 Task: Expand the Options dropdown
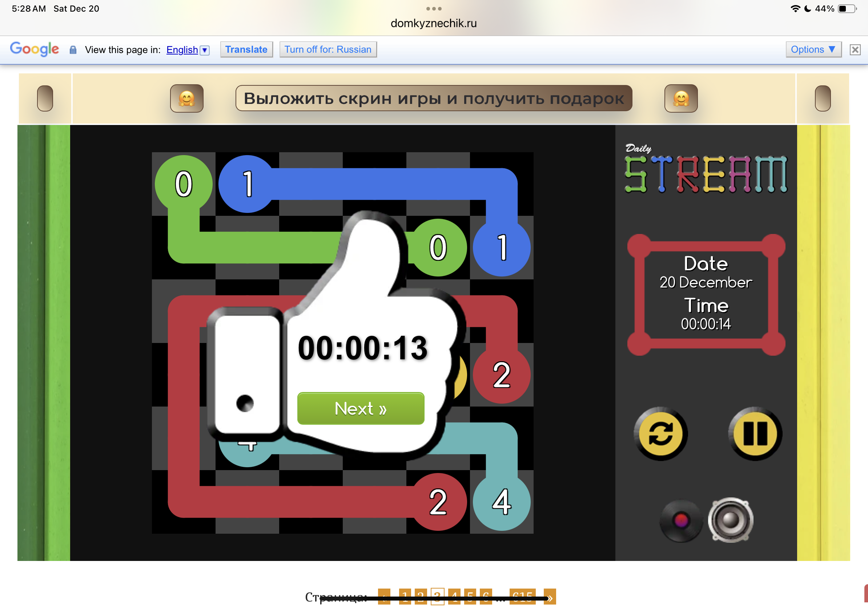coord(813,49)
